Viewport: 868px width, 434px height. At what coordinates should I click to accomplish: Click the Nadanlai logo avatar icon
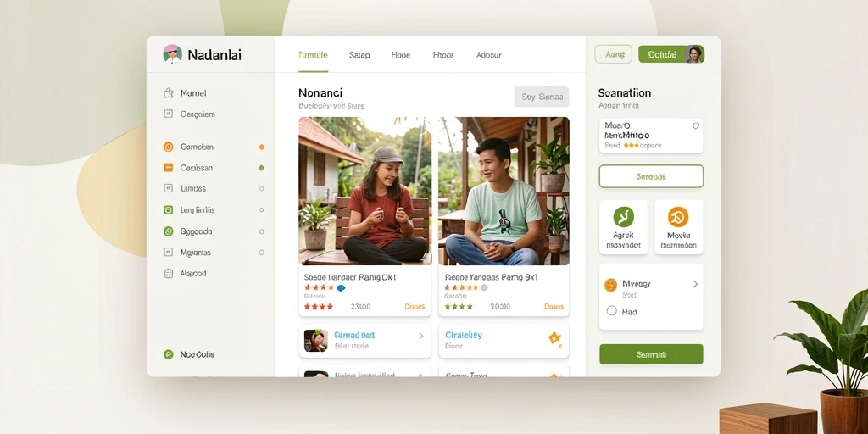173,54
